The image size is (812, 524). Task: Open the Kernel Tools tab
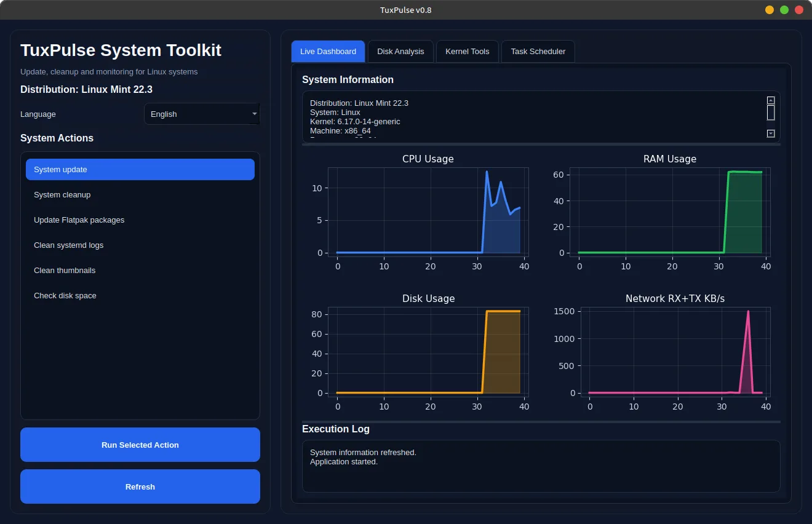click(467, 51)
